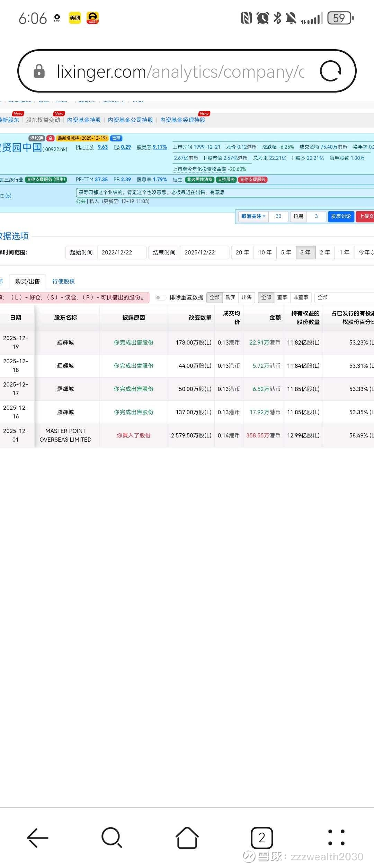Open the 内资基金持股 menu item
This screenshot has height=868, width=374.
(x=84, y=120)
